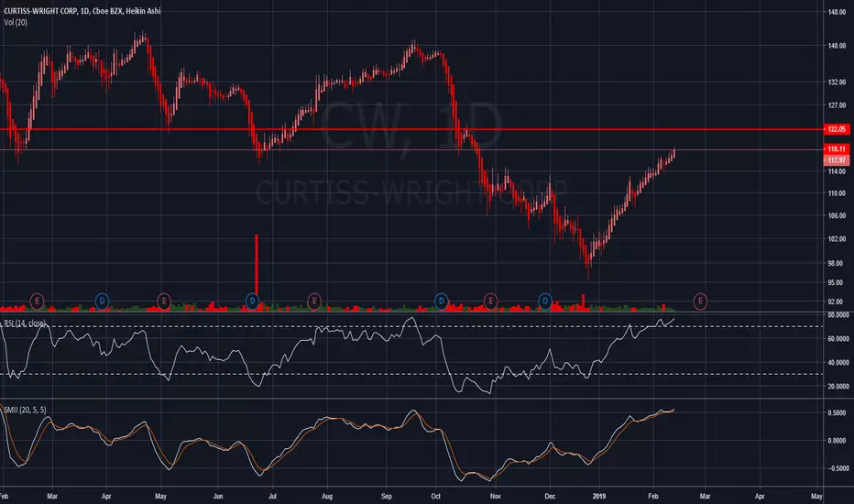Click the Jul label on time axis
Viewport: 854px width, 504px height.
click(x=272, y=497)
